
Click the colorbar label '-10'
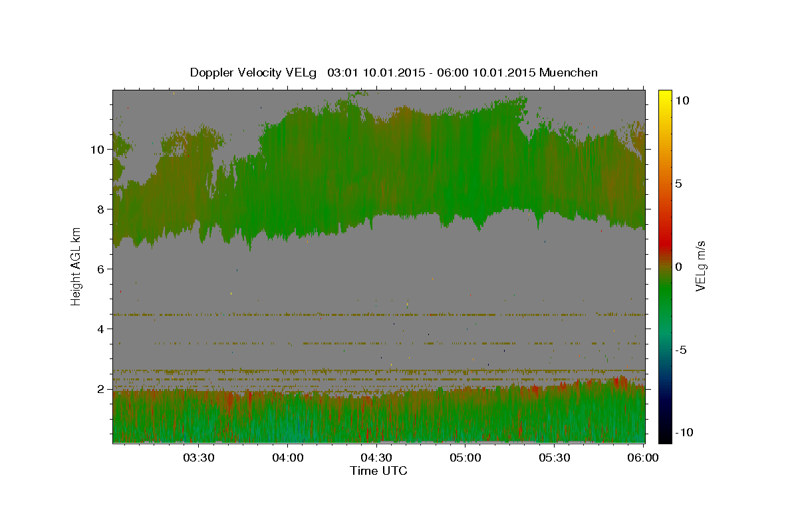click(x=684, y=432)
